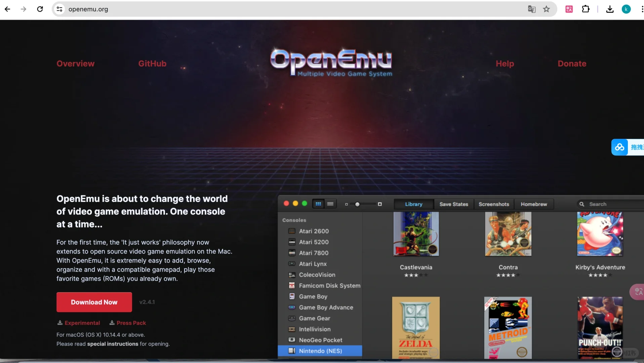Open the browser Extensions puzzle icon
This screenshot has height=363, width=644.
click(586, 9)
